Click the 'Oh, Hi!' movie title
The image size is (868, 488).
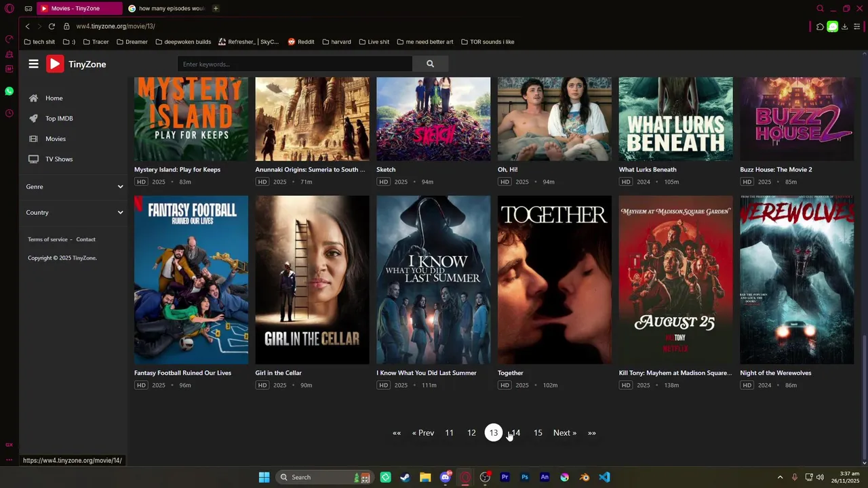tap(507, 169)
